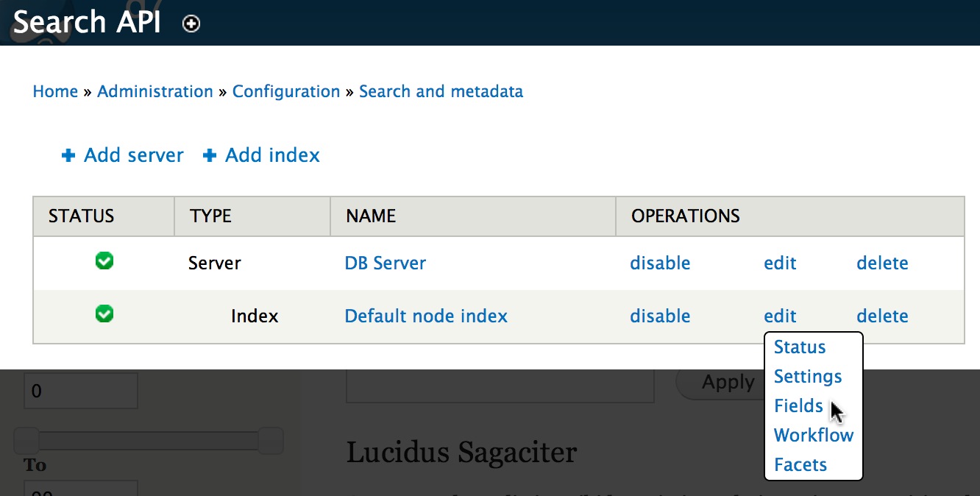Screen dimensions: 980x496
Task: Click the left handle of the range slider
Action: [26, 440]
